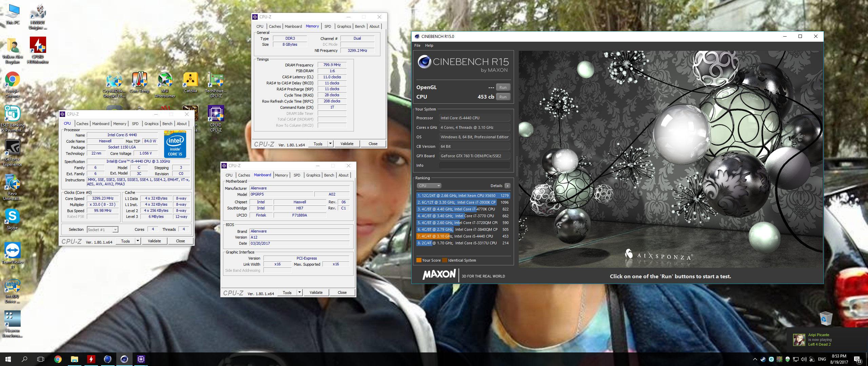Show hidden system tray icons
Viewport: 868px width, 366px height.
755,359
